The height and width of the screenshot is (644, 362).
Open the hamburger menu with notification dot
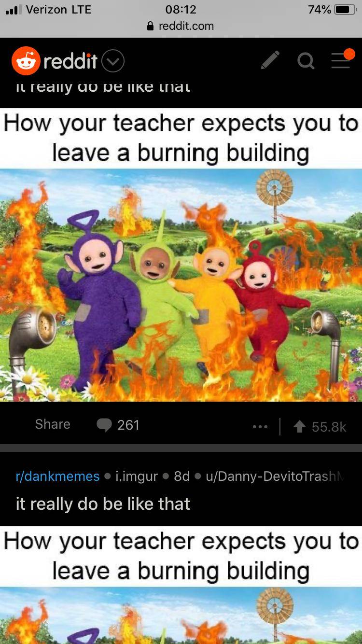click(x=342, y=59)
